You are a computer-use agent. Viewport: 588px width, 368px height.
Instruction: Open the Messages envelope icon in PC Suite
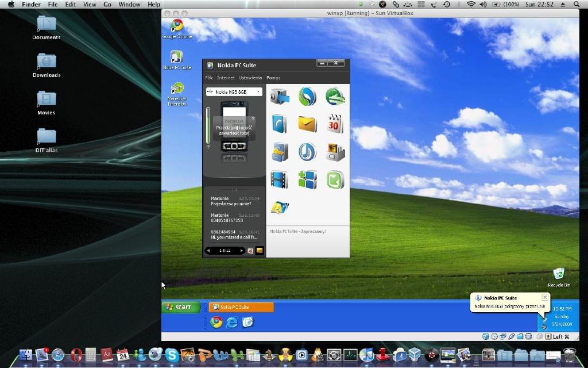pos(307,124)
